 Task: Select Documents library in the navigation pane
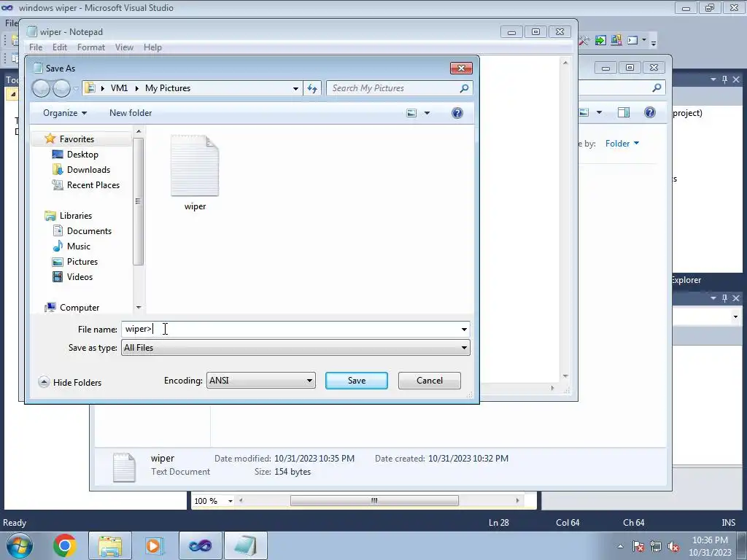[89, 231]
